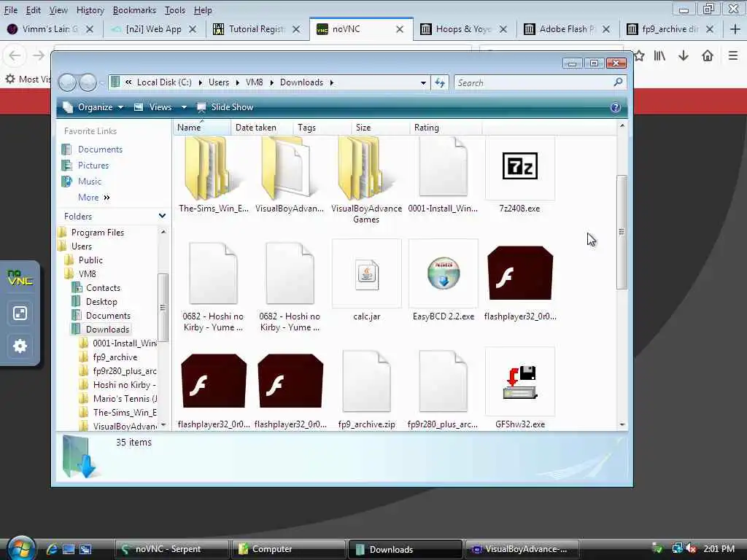Select the calc.jar file icon
The image size is (747, 560).
click(x=366, y=275)
